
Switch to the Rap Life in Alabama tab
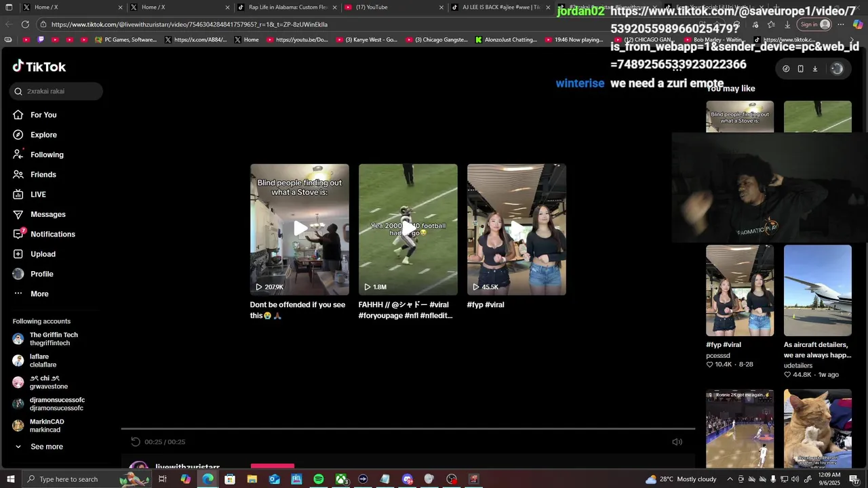288,7
